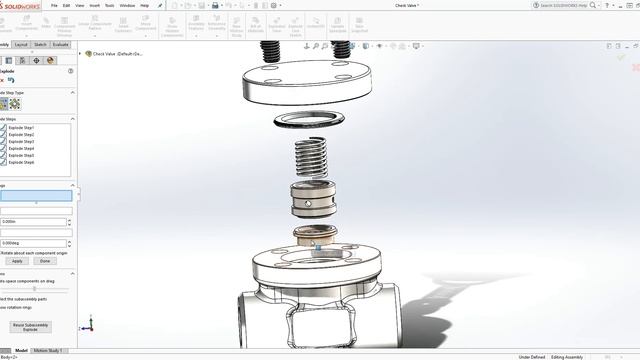The width and height of the screenshot is (640, 360).
Task: Click the Insert Components tool
Action: coord(27,23)
